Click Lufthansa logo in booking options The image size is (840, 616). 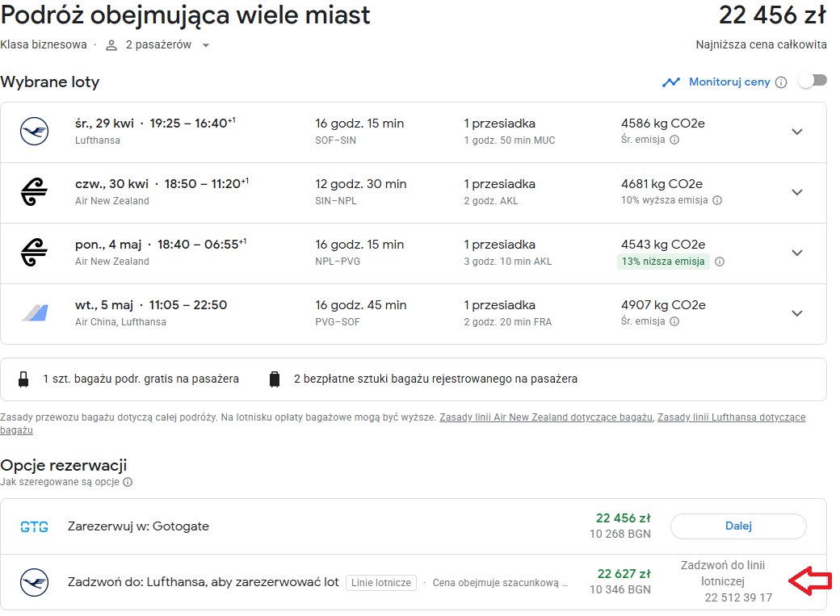point(34,582)
